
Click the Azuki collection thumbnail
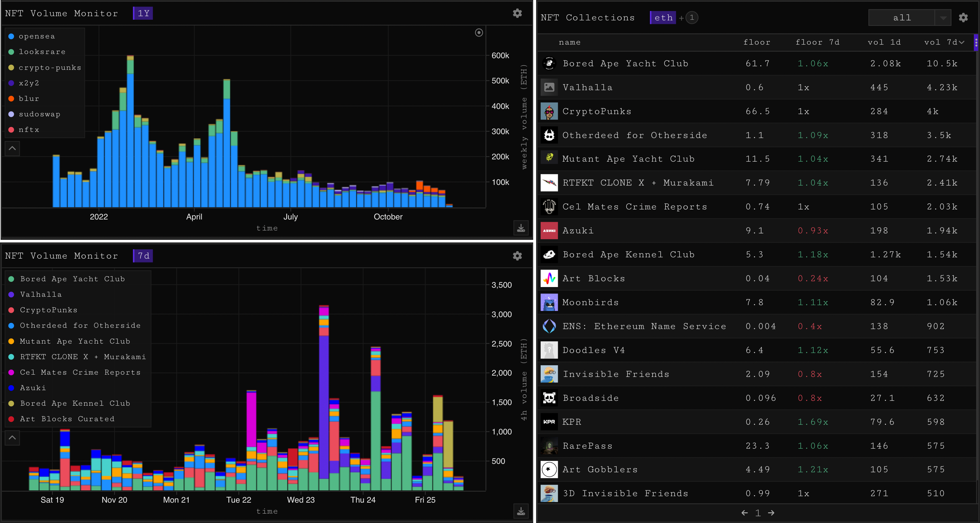[x=549, y=231]
